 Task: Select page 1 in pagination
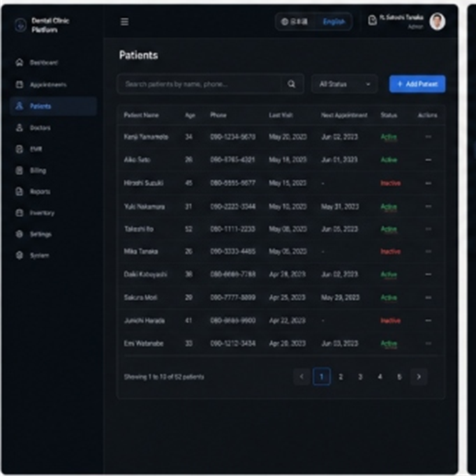pos(322,377)
